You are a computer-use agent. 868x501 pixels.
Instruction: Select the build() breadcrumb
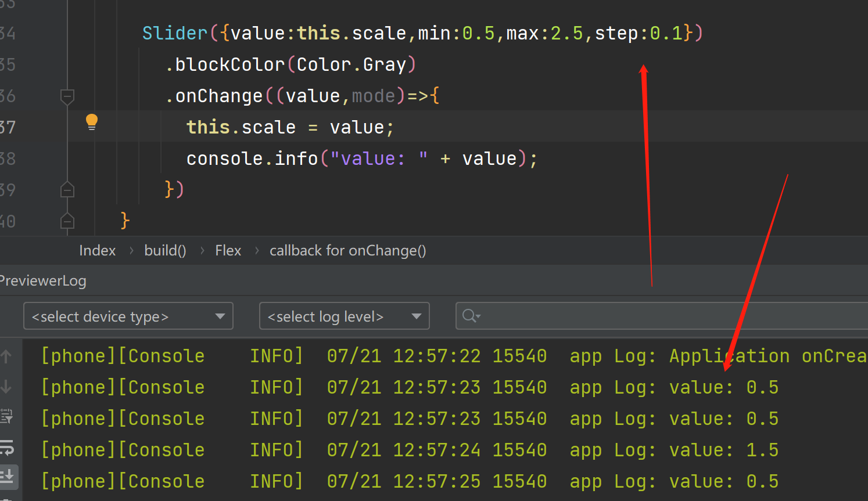165,251
